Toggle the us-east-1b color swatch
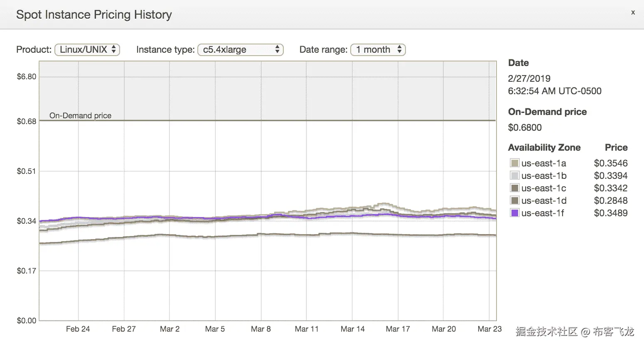The height and width of the screenshot is (347, 644). 515,176
